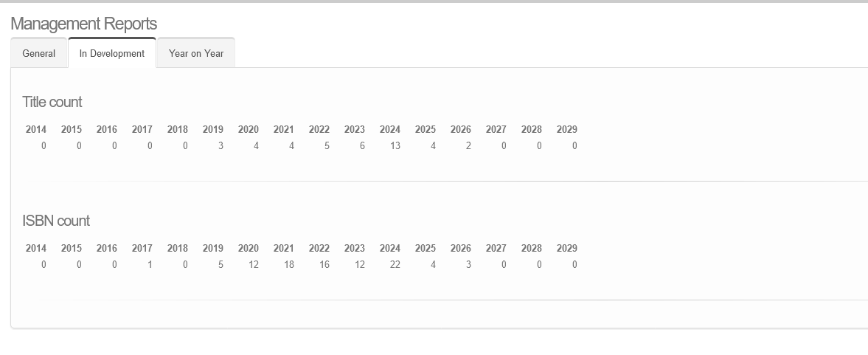868x355 pixels.
Task: Click the 13 value under Title count
Action: click(395, 145)
